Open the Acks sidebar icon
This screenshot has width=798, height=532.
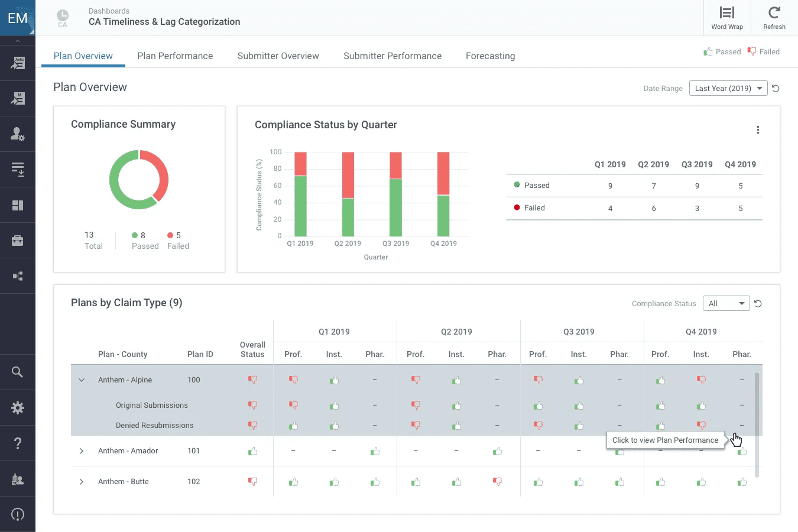[18, 63]
